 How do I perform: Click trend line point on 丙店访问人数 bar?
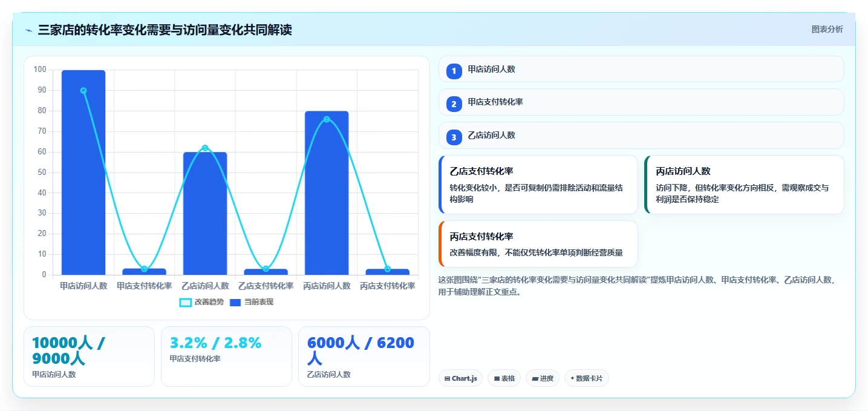click(x=327, y=119)
